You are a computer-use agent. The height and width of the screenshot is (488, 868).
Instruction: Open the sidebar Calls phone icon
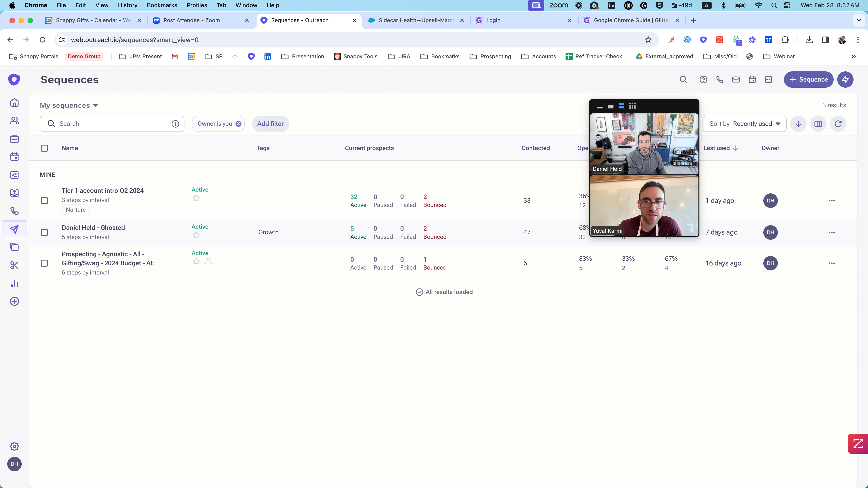tap(14, 211)
